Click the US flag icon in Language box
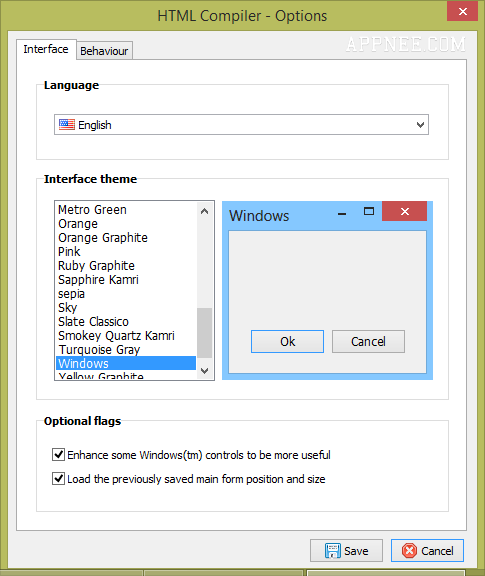485x576 pixels. [x=67, y=125]
